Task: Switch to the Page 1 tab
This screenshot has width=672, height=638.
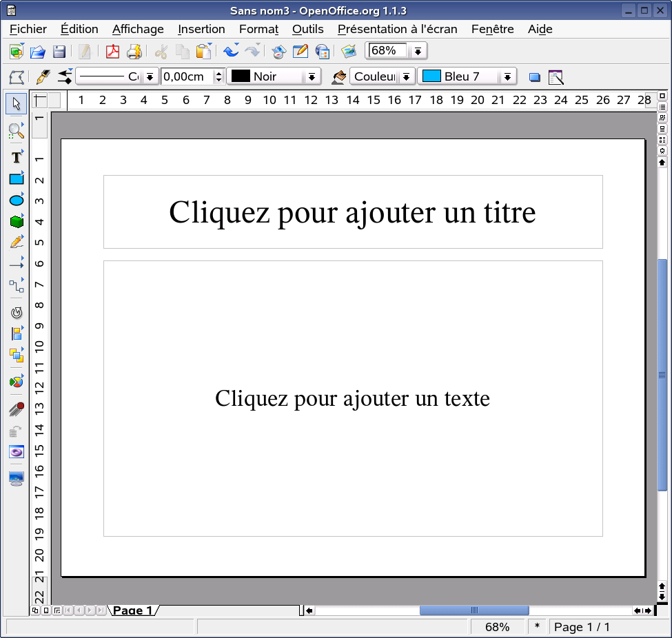Action: pos(134,610)
